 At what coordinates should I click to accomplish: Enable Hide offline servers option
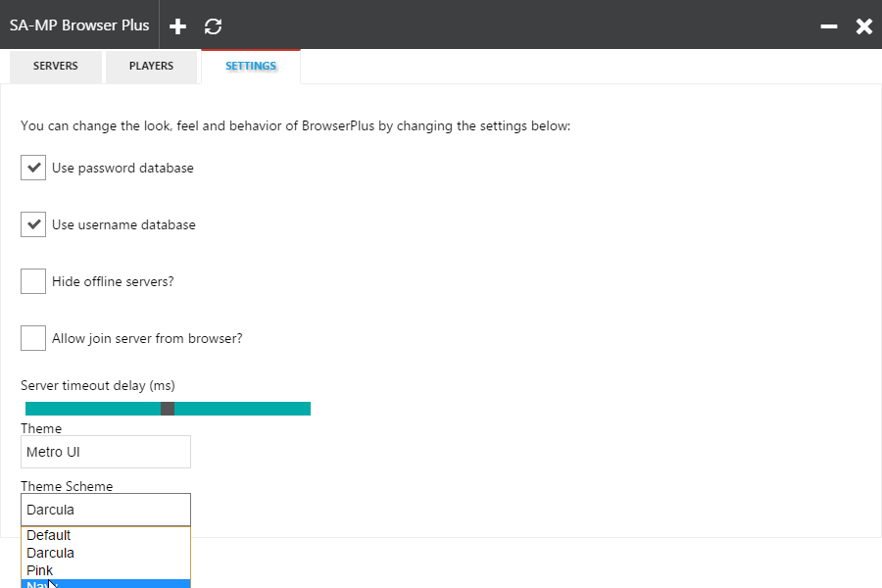pos(33,281)
